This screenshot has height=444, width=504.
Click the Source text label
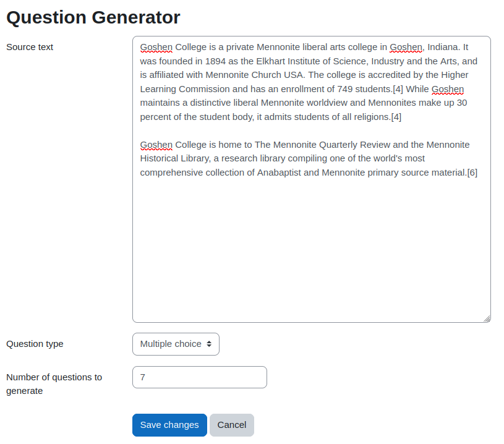pyautogui.click(x=30, y=47)
